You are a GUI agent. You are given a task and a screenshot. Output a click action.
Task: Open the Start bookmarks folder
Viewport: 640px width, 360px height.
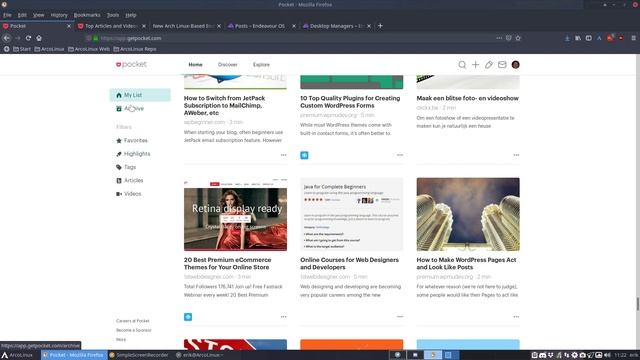pos(22,49)
